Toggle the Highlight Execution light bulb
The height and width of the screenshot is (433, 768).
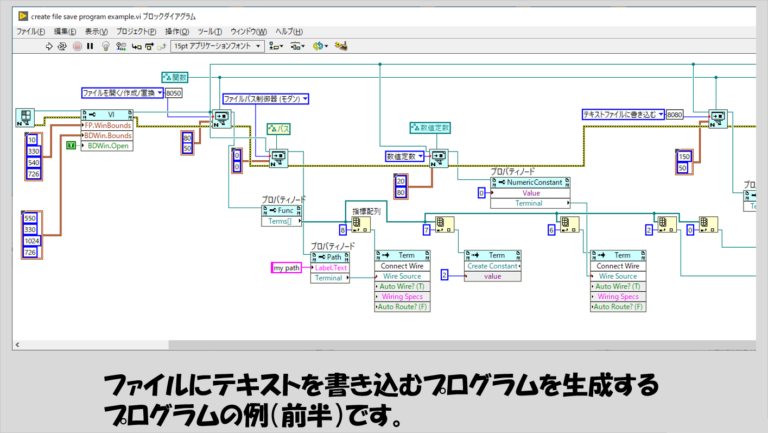tap(105, 47)
